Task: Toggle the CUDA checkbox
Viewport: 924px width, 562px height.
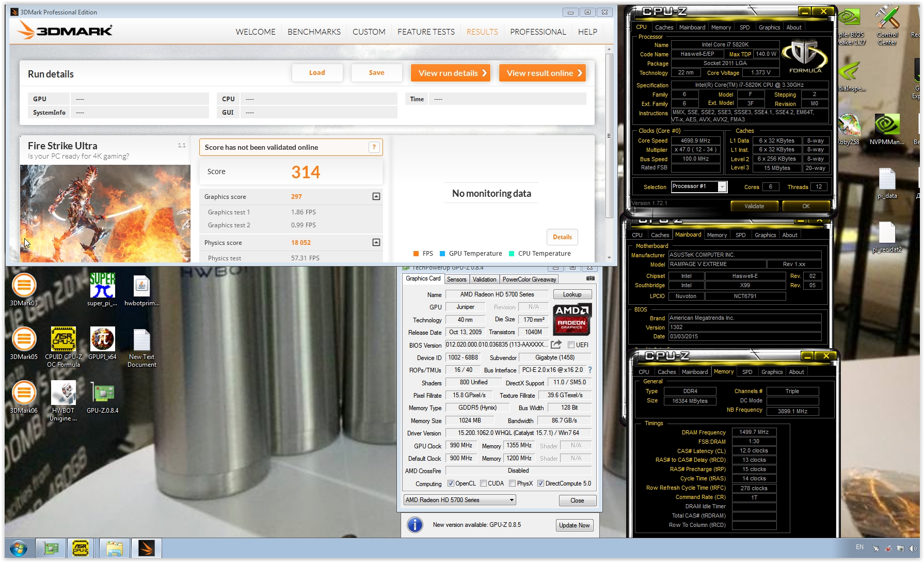Action: (x=483, y=483)
